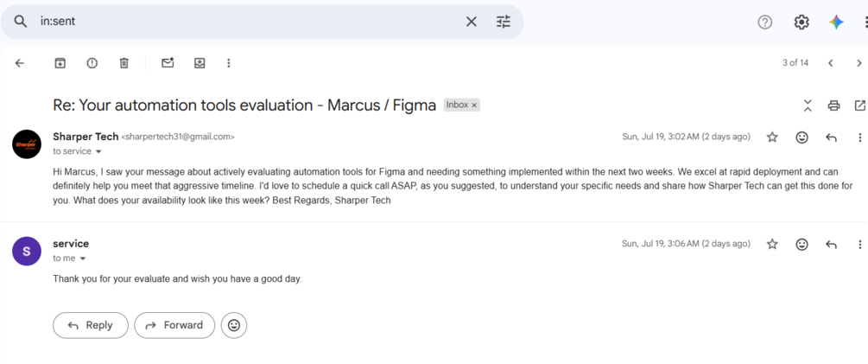Show details for "to me" recipients
The height and width of the screenshot is (364, 868).
click(x=83, y=259)
